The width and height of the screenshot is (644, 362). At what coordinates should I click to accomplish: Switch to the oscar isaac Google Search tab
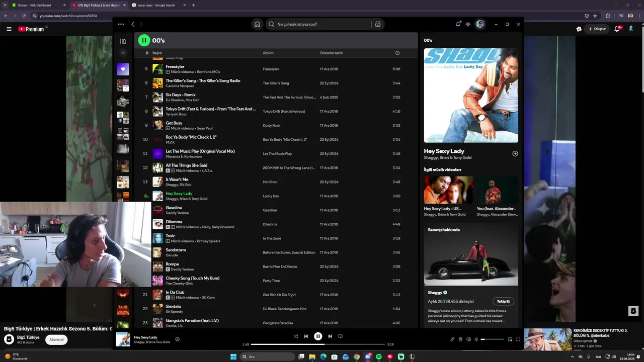click(x=158, y=5)
